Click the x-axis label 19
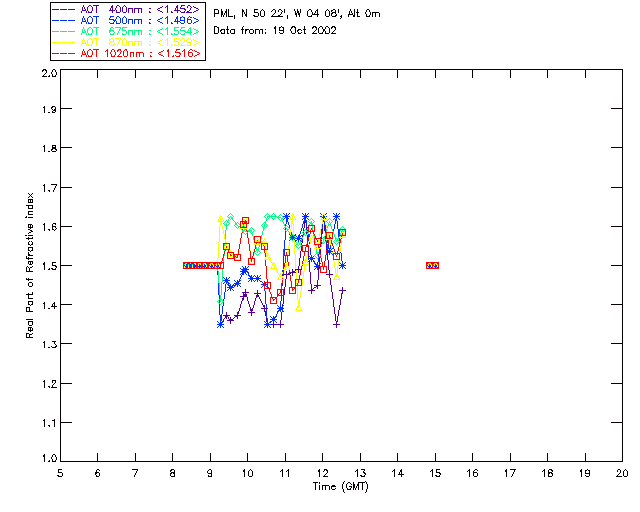The height and width of the screenshot is (512, 640). tap(585, 473)
